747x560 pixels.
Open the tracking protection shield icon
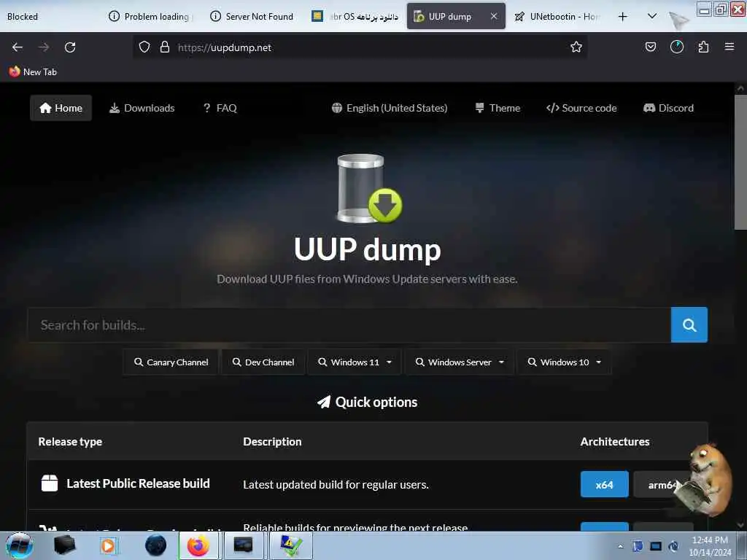(x=144, y=47)
